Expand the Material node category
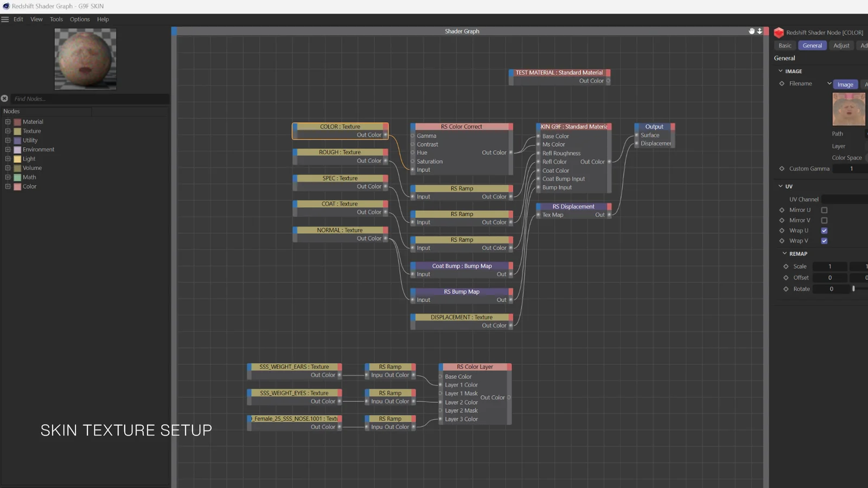868x488 pixels. point(8,122)
